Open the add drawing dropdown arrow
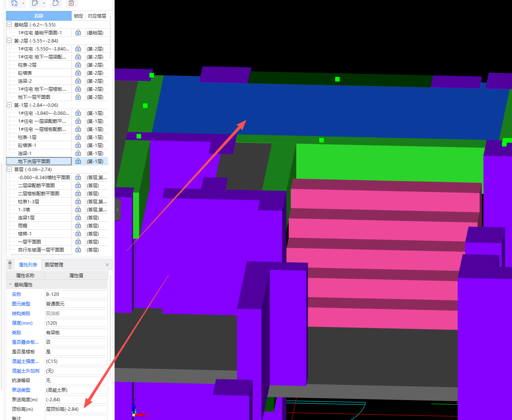The image size is (512, 420). tap(23, 3)
